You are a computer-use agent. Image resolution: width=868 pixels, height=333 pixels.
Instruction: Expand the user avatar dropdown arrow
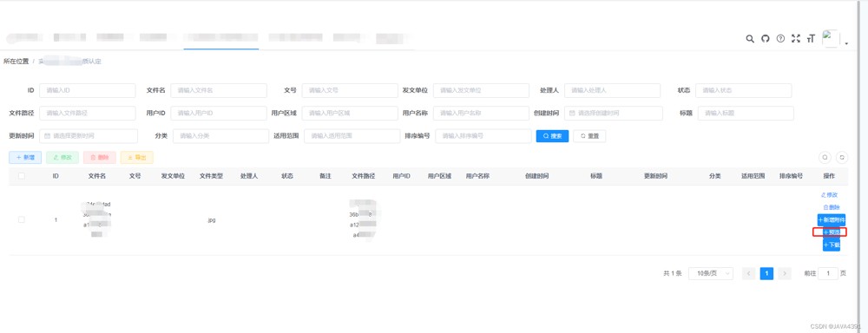click(846, 43)
